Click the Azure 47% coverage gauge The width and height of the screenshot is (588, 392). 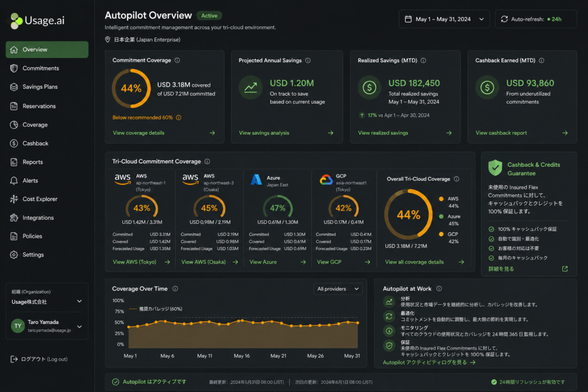click(277, 207)
